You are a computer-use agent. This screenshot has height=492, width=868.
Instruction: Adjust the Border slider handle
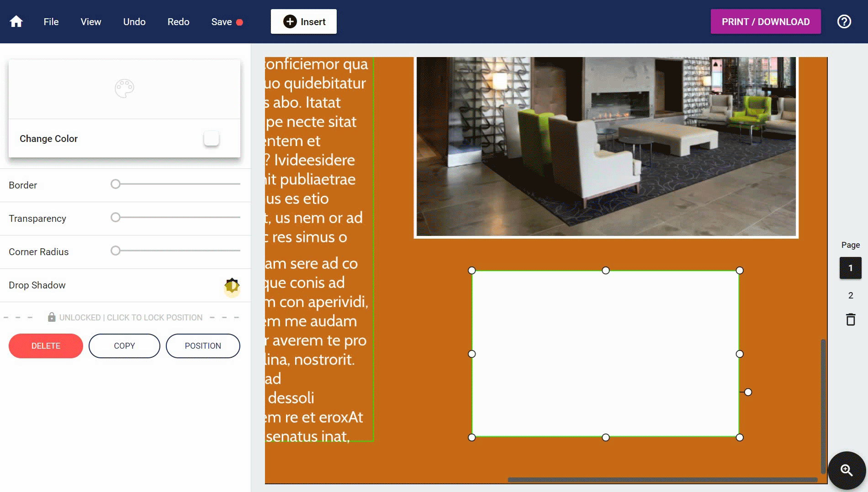click(x=116, y=184)
